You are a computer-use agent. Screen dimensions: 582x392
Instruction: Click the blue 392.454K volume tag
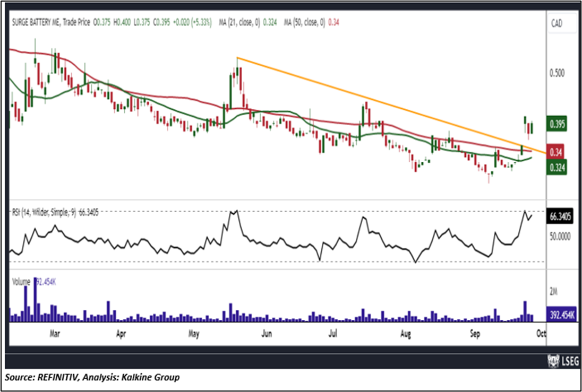click(x=561, y=315)
